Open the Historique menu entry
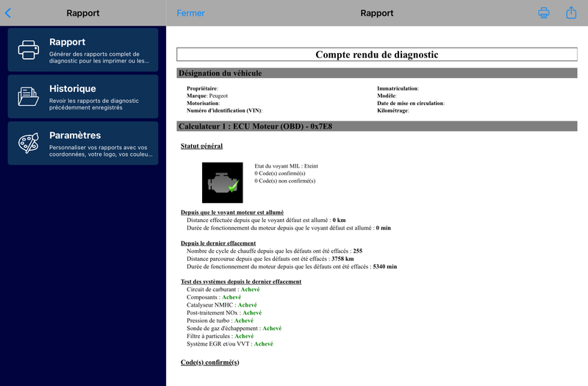Viewport: 588px width, 386px height. (83, 96)
